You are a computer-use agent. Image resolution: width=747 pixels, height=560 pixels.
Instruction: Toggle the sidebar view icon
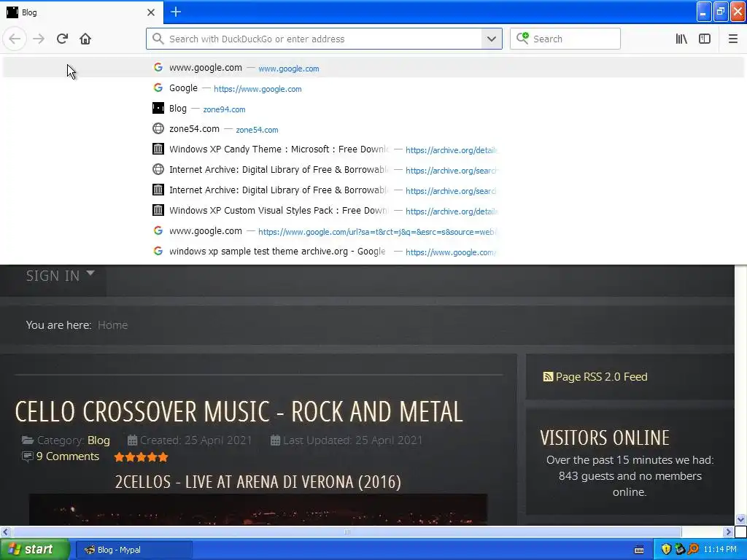[x=705, y=39]
